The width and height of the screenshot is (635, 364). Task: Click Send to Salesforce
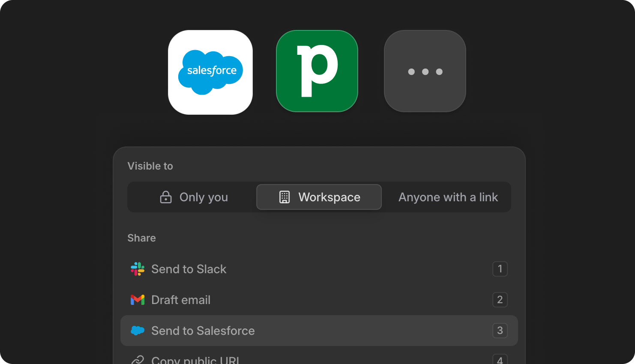[203, 331]
